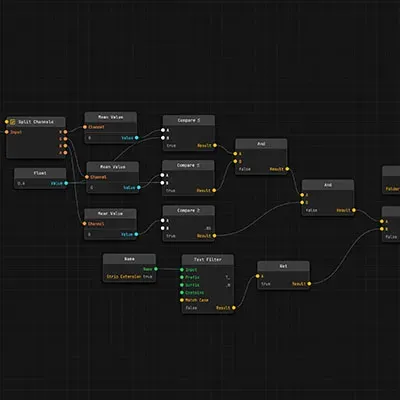
Task: Select the Prefix input port on Text Filter
Action: 182,277
